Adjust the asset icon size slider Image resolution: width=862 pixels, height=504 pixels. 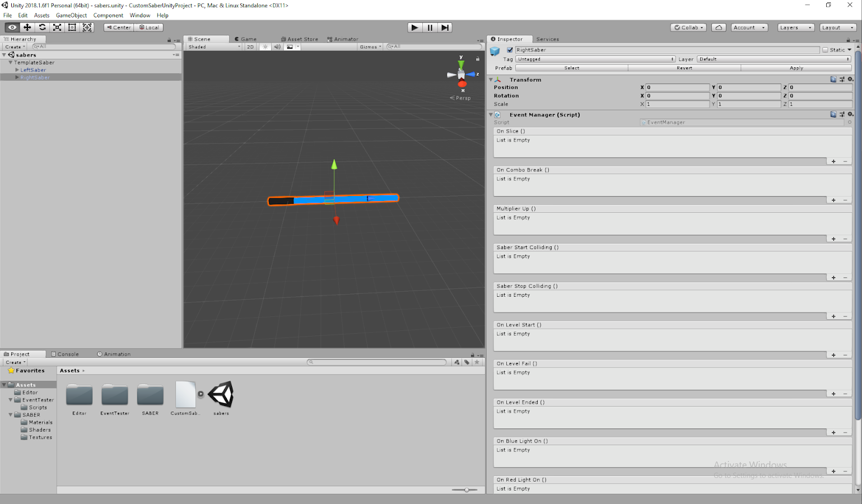click(x=466, y=490)
